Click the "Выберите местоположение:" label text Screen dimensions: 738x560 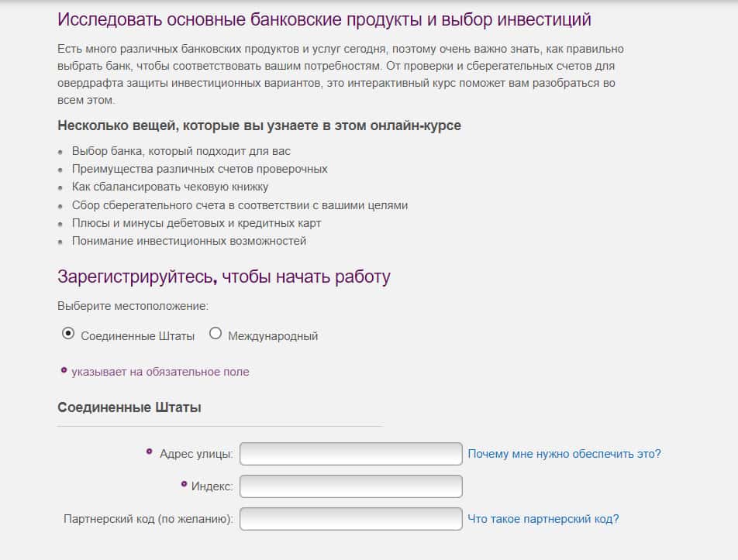(x=133, y=307)
